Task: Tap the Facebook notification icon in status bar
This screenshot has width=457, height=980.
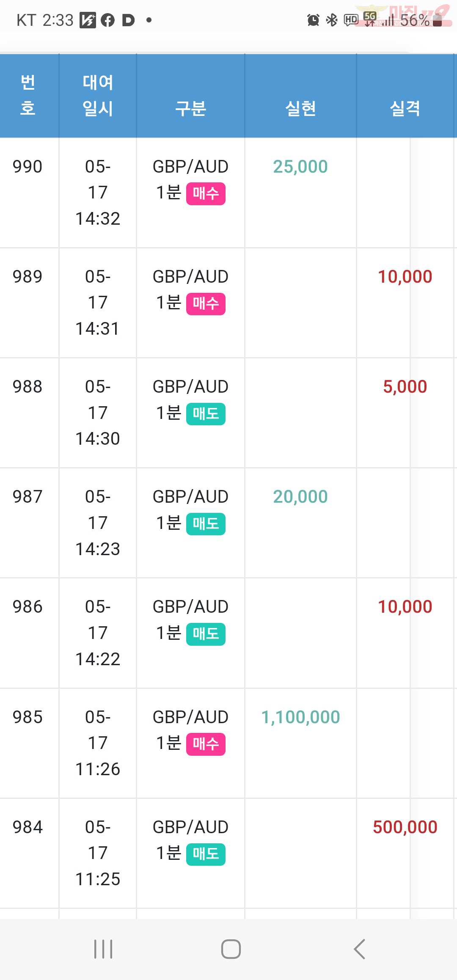Action: click(x=108, y=20)
